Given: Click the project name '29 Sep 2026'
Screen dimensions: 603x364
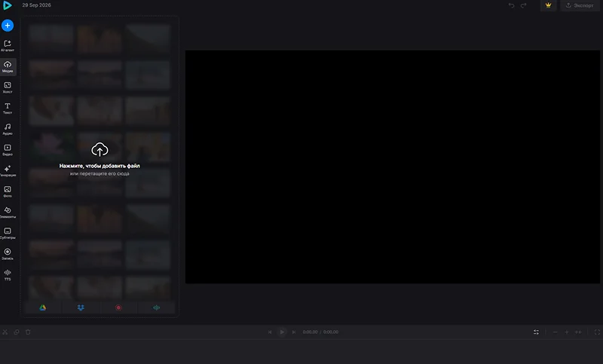Looking at the screenshot, I should 36,5.
